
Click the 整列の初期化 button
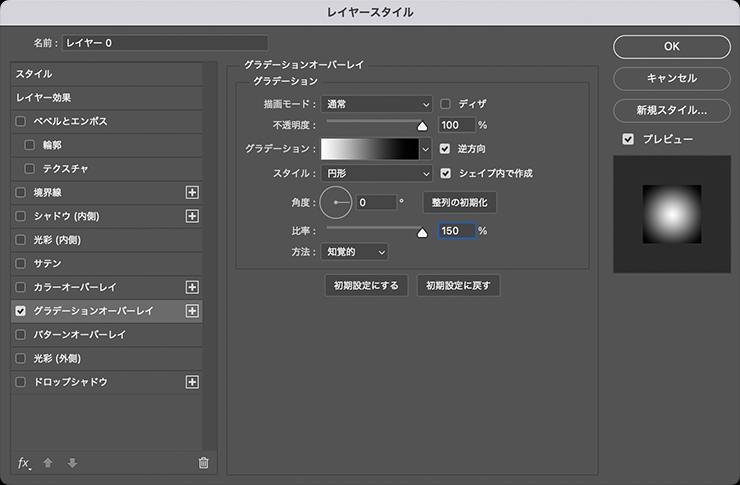coord(459,202)
